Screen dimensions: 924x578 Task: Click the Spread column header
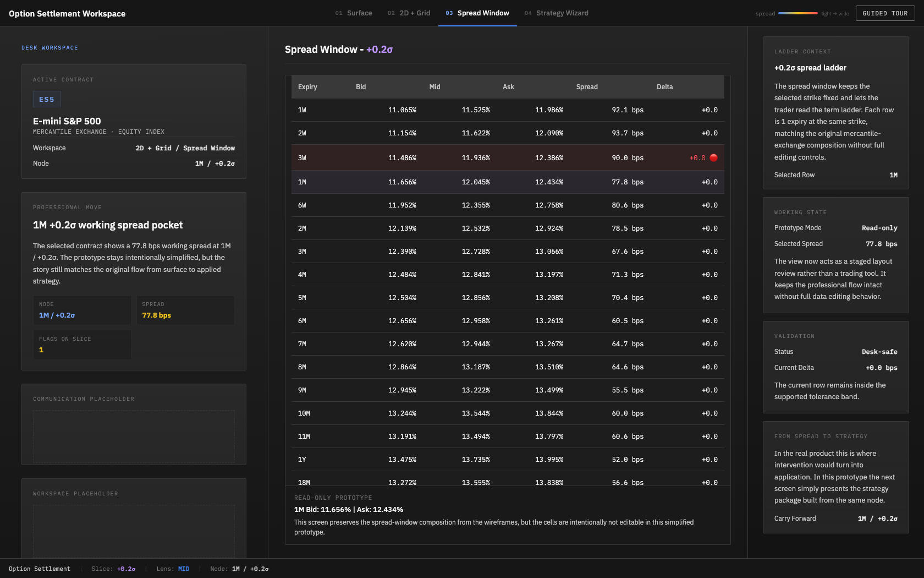pyautogui.click(x=587, y=87)
